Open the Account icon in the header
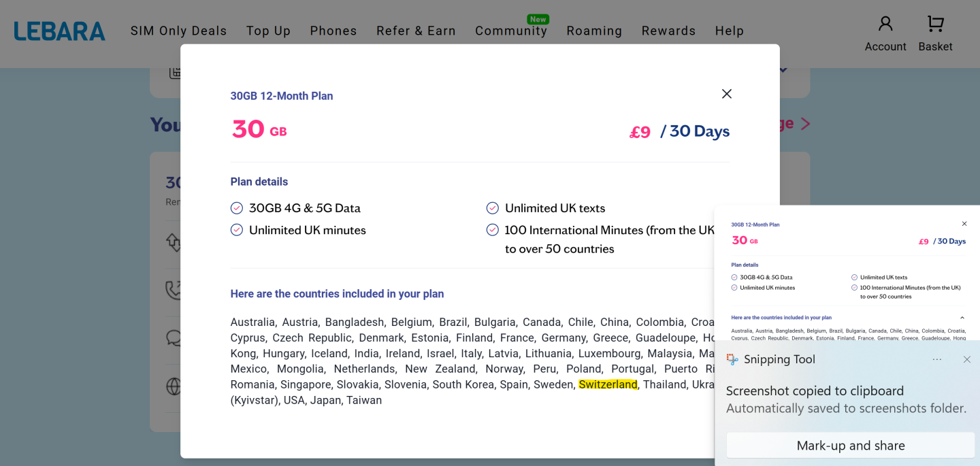This screenshot has width=980, height=466. coord(885,24)
